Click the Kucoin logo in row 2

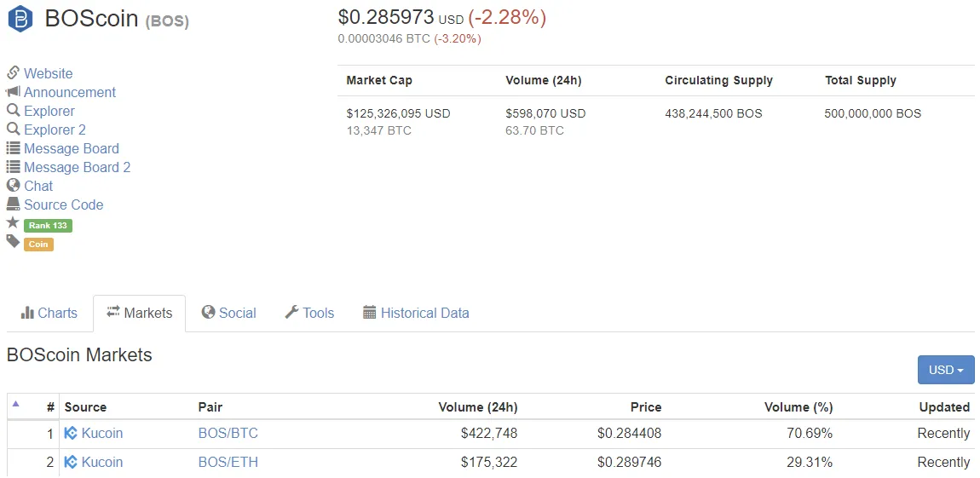pos(71,463)
